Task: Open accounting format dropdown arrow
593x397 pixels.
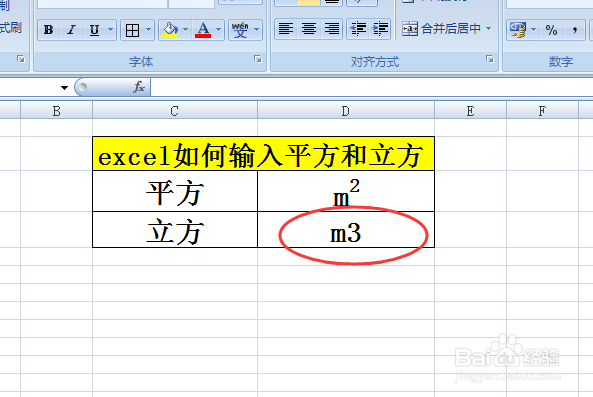Action: pyautogui.click(x=534, y=30)
